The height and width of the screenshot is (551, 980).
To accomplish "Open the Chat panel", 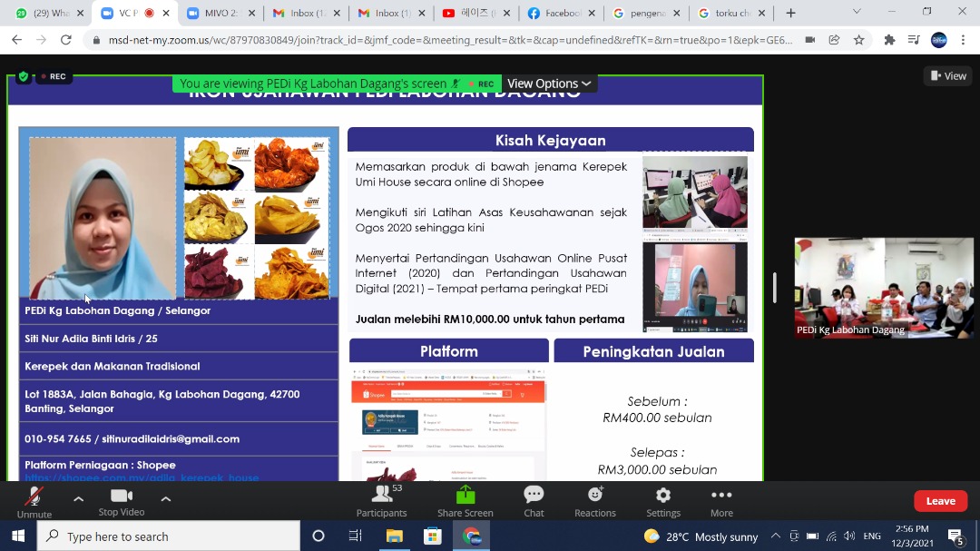I will (534, 500).
